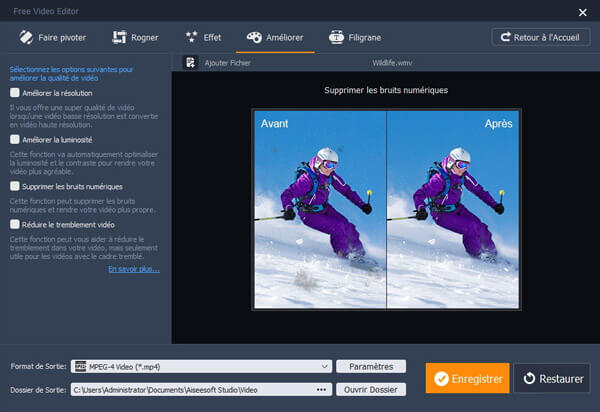600x412 pixels.
Task: Open the Paramètres settings button
Action: tap(371, 366)
